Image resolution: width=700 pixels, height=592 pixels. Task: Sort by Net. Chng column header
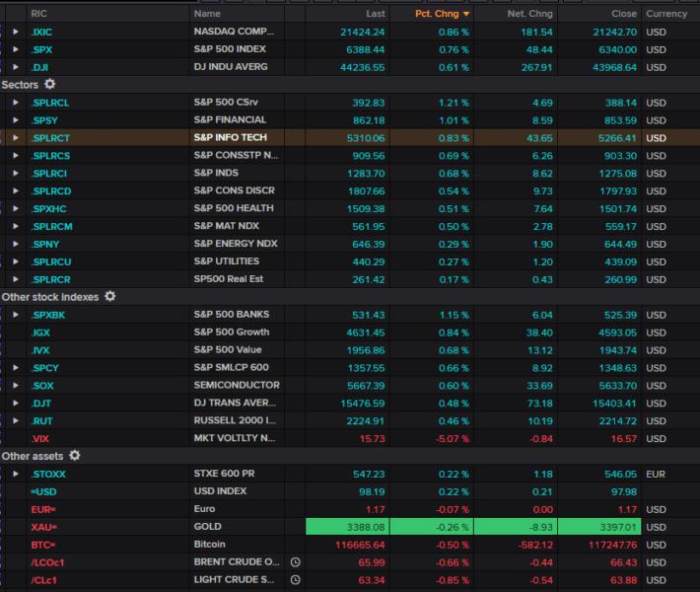pos(529,14)
